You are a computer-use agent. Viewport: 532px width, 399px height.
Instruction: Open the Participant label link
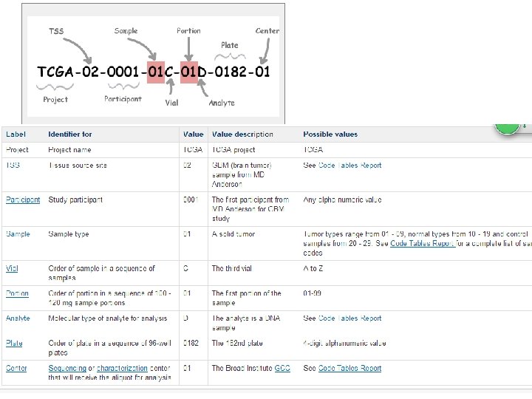[22, 199]
